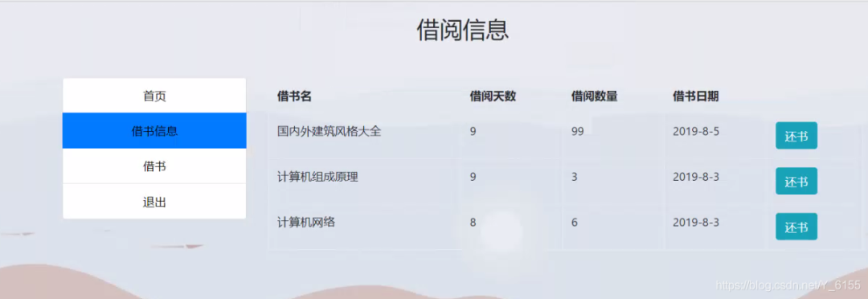Image resolution: width=868 pixels, height=299 pixels.
Task: Return the book 国内外建筑风格大全 with 还书
Action: [x=796, y=136]
